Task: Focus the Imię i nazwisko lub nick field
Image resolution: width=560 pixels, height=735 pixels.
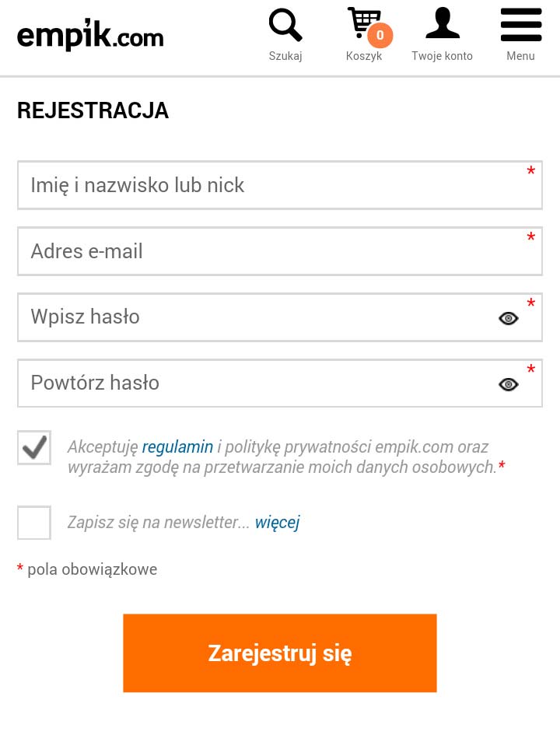Action: (x=280, y=185)
